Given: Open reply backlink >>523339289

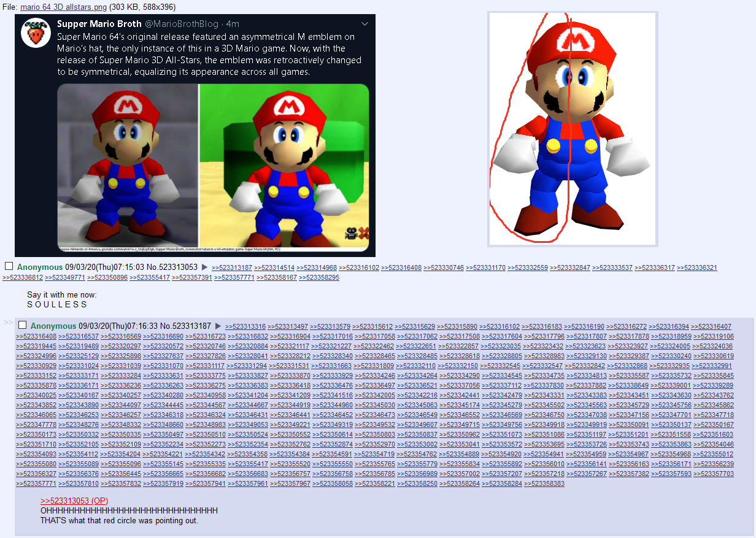Looking at the screenshot, I should click(x=714, y=385).
